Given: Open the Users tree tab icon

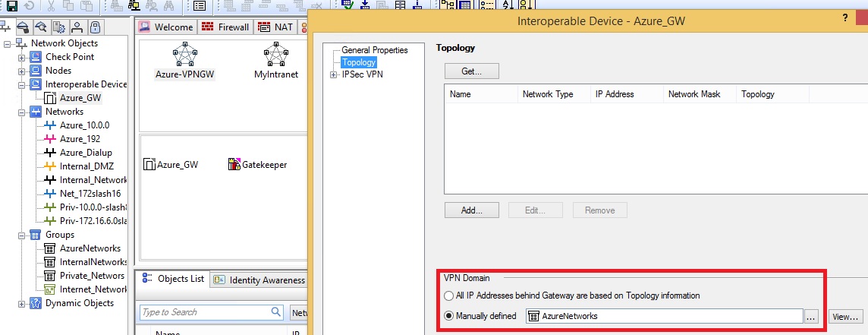Looking at the screenshot, I should click(77, 27).
